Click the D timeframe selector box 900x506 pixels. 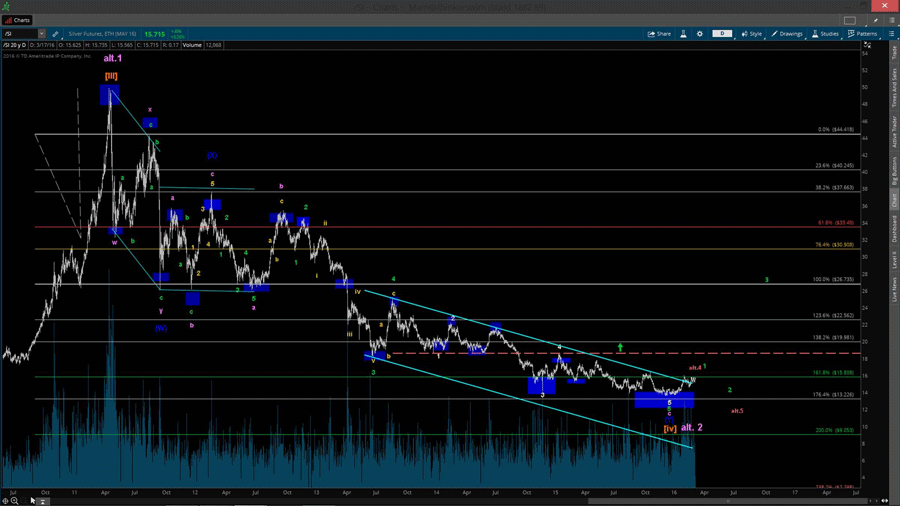pyautogui.click(x=722, y=34)
